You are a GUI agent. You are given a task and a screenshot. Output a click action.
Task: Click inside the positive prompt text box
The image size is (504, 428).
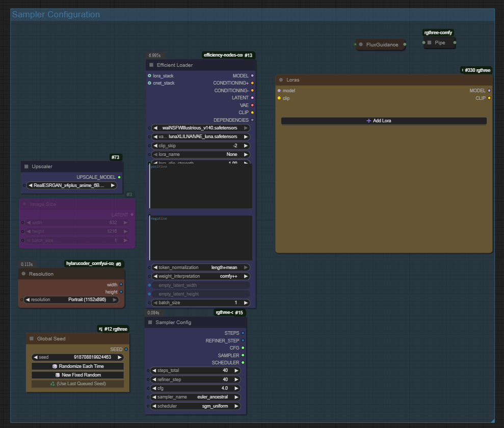pyautogui.click(x=201, y=187)
